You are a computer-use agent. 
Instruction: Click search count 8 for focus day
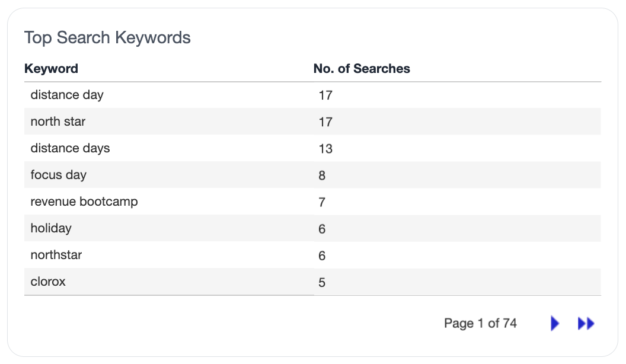pos(322,175)
